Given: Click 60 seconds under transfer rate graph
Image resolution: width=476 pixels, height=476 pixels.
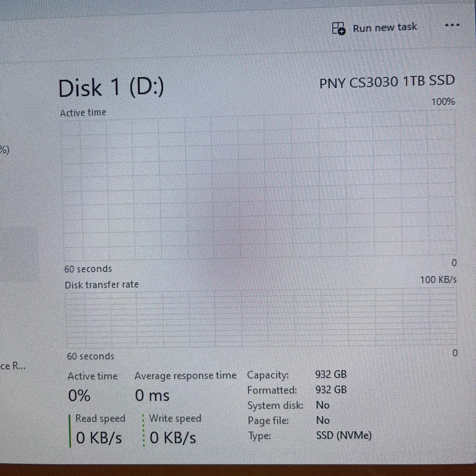Looking at the screenshot, I should [90, 356].
